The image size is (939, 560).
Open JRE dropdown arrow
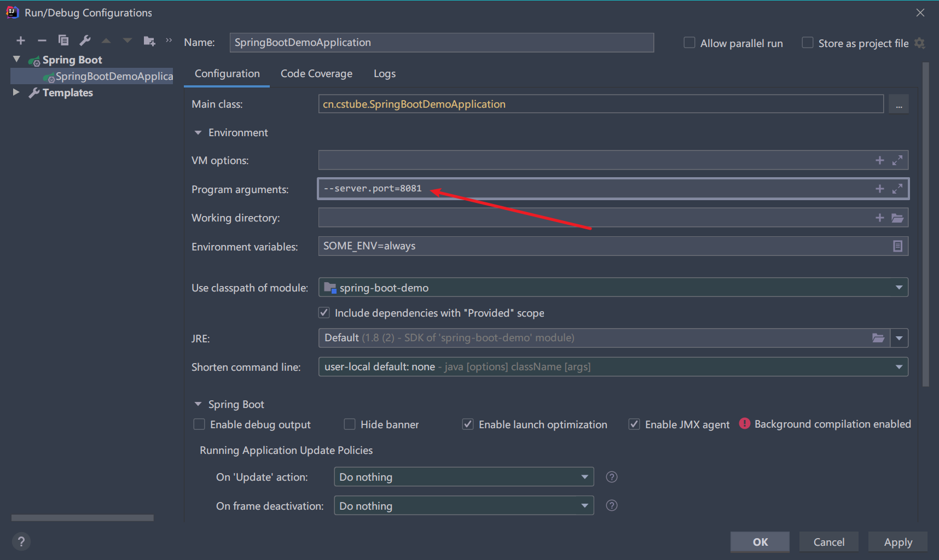click(899, 338)
